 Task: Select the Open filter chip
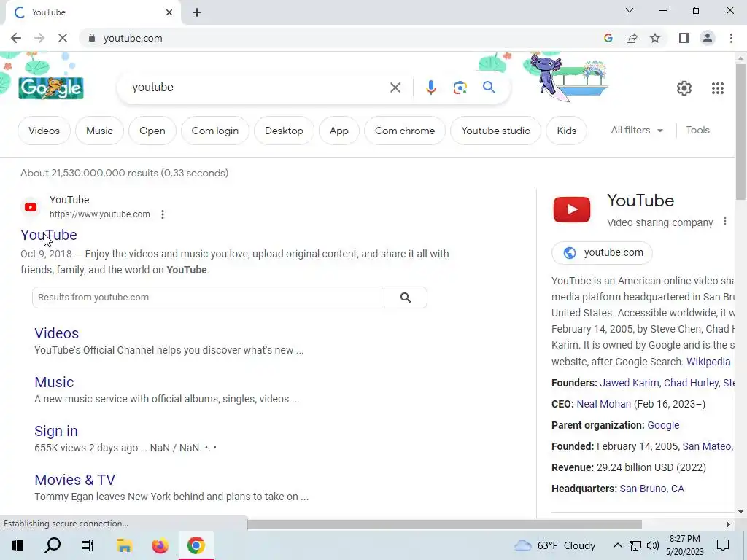point(152,131)
